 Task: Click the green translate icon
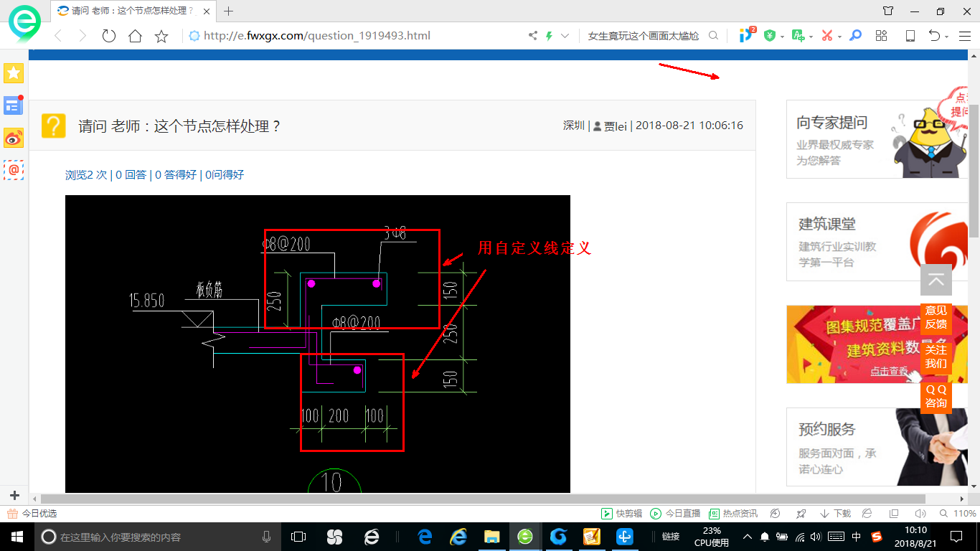tap(798, 36)
